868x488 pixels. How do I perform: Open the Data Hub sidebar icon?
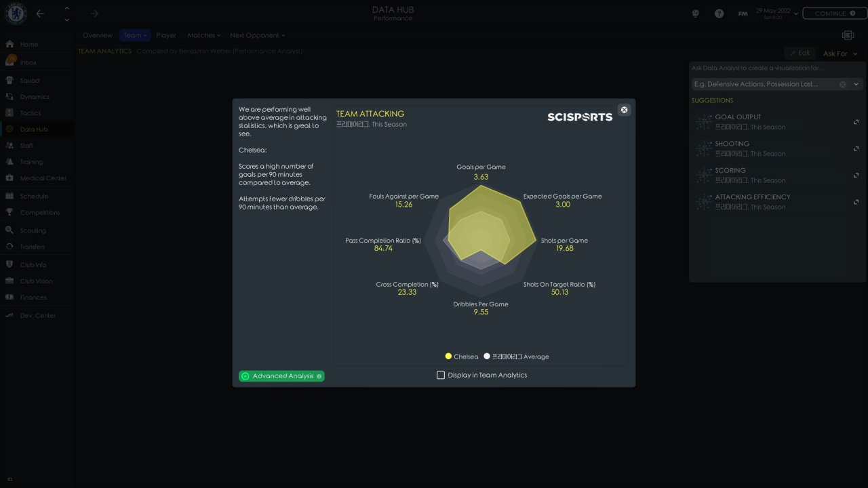click(x=9, y=129)
